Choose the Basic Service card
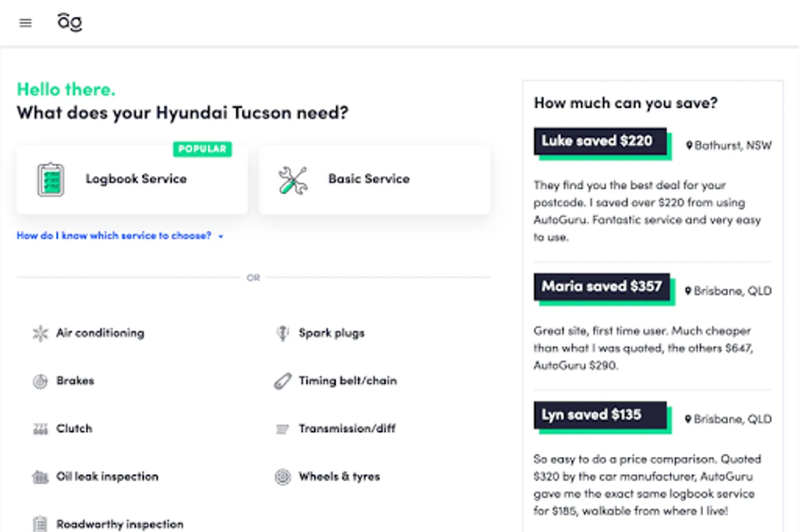This screenshot has height=532, width=799. pyautogui.click(x=374, y=180)
